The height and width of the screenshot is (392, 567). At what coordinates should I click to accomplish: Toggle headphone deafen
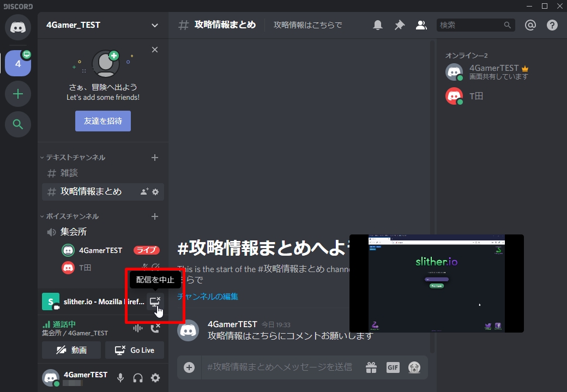[x=138, y=378]
